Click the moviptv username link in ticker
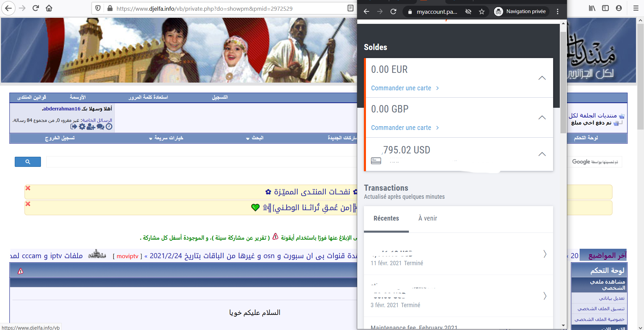The image size is (644, 330). pyautogui.click(x=127, y=256)
